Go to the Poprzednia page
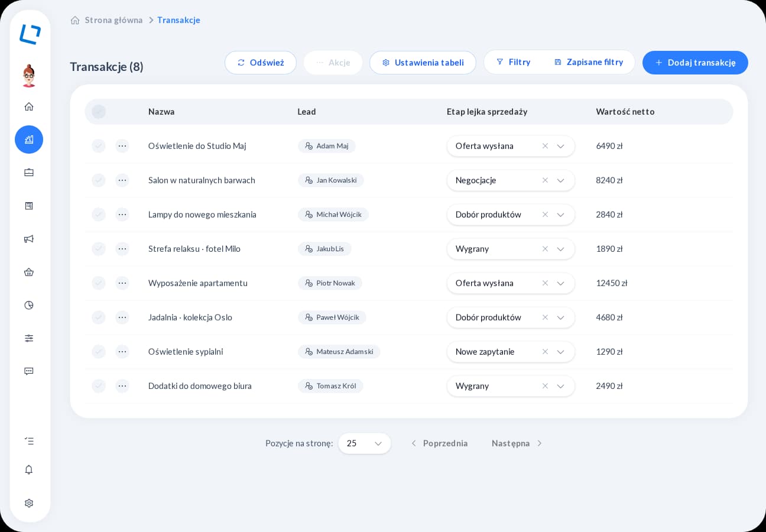Viewport: 766px width, 532px height. [439, 443]
